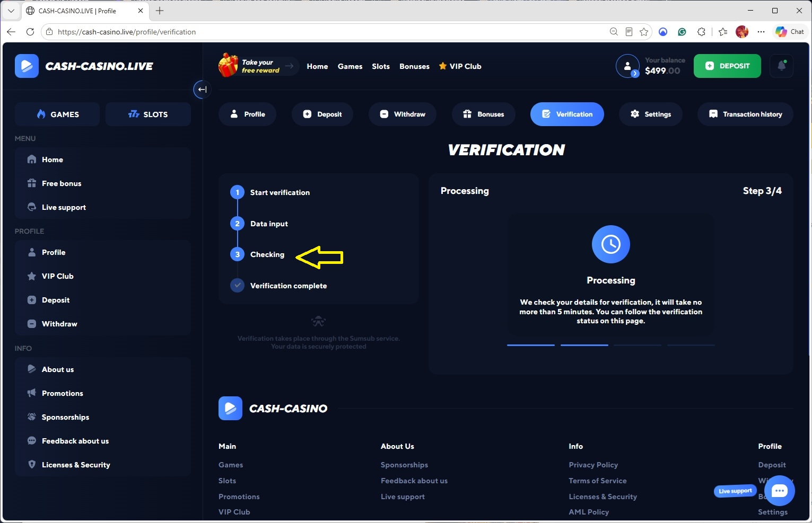Add this page to browser favorites star
This screenshot has height=523, width=812.
[644, 32]
